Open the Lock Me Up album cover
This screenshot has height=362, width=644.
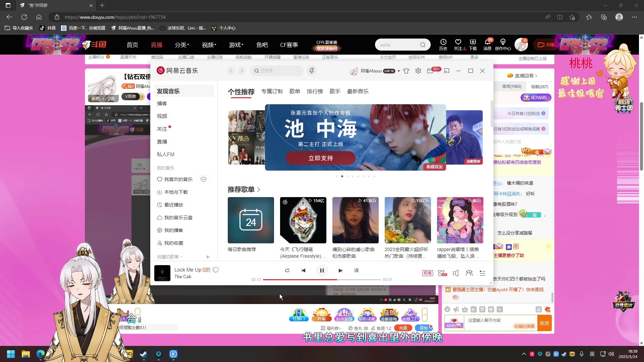162,273
